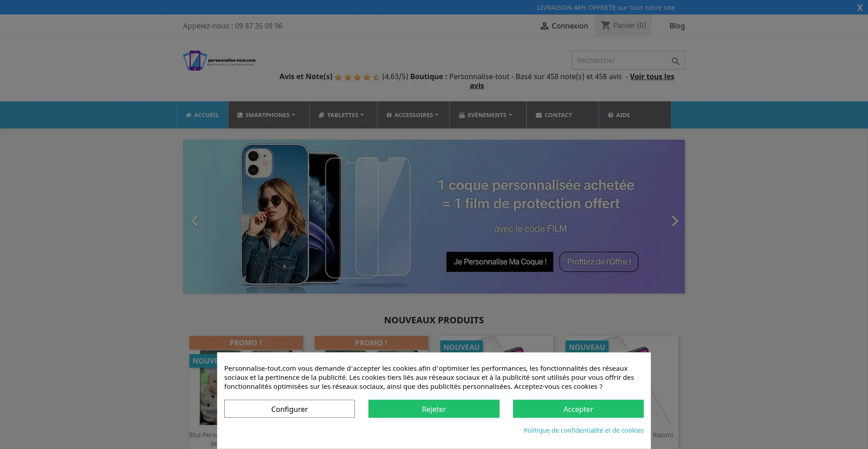This screenshot has width=868, height=449.
Task: Click the second PROMO ! product badge
Action: (x=371, y=343)
